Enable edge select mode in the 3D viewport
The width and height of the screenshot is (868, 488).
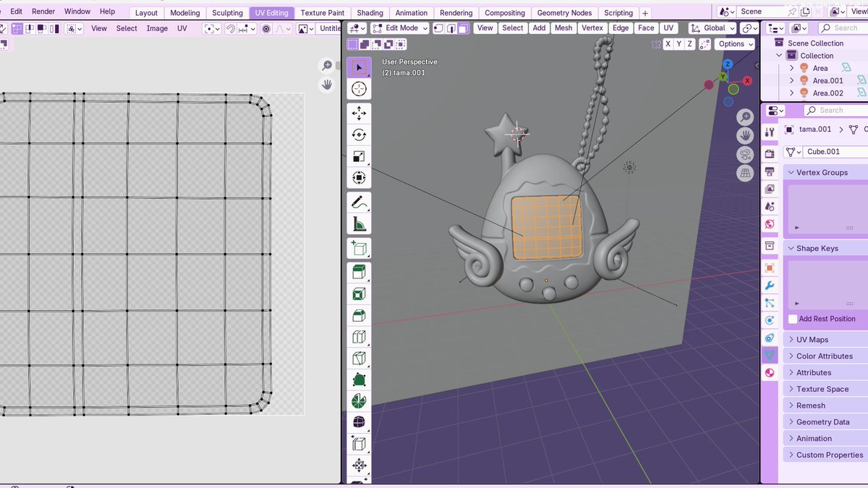click(451, 28)
